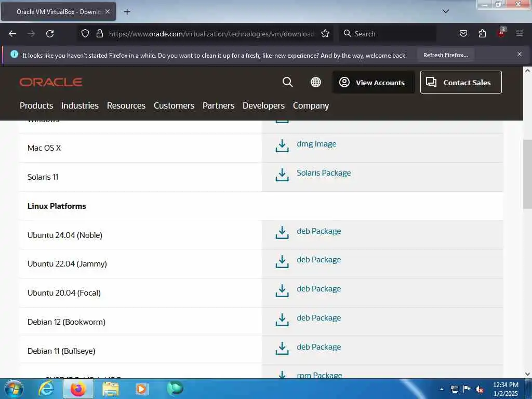
Task: Open the Windows Start menu
Action: click(14, 389)
